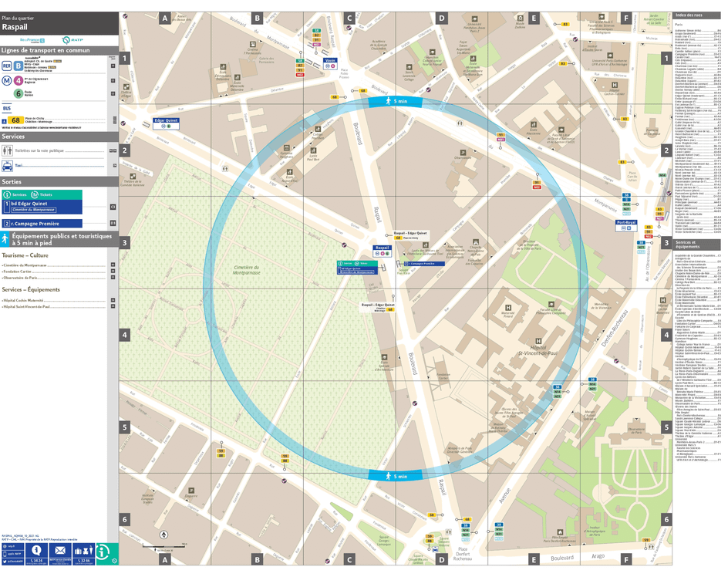Click line 6 Étoile–Nation icon
Screen dimensions: 728x577
click(x=19, y=93)
